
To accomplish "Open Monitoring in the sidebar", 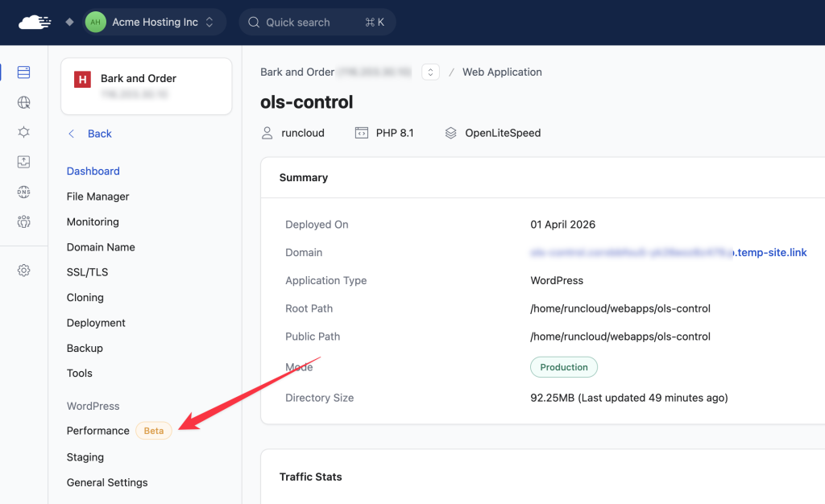I will [93, 221].
